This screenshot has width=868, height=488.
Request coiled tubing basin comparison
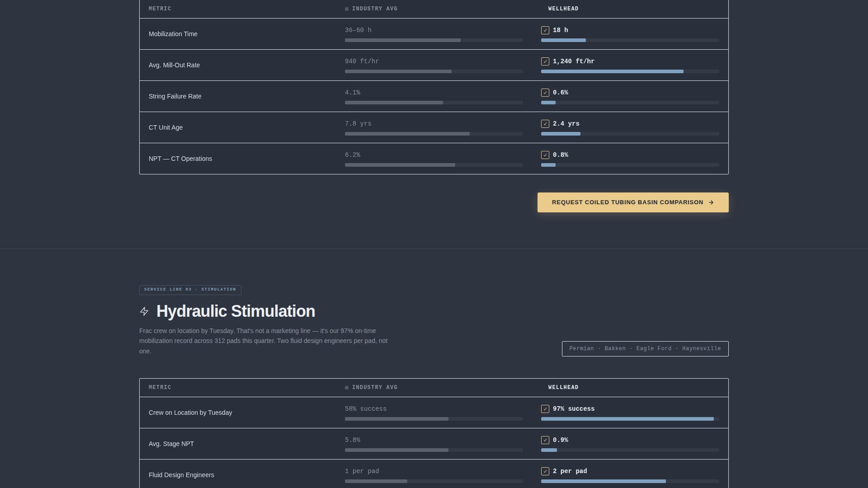click(632, 202)
